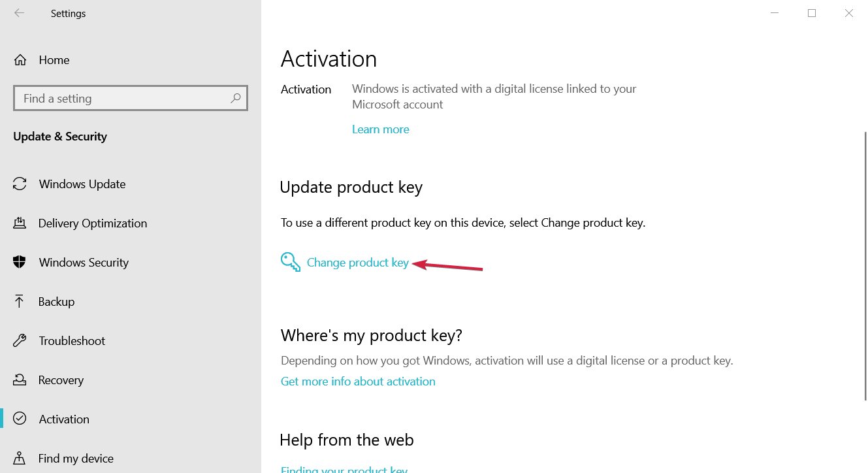
Task: Click the key icon beside Change product key
Action: 289,261
